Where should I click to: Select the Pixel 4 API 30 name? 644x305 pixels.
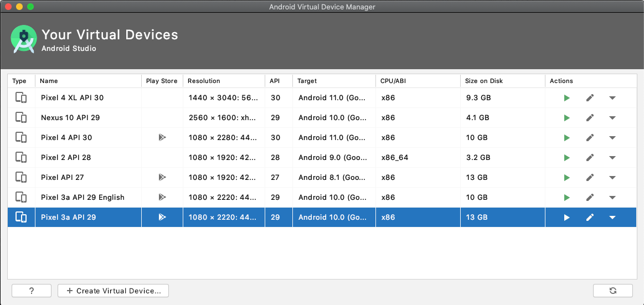(66, 137)
